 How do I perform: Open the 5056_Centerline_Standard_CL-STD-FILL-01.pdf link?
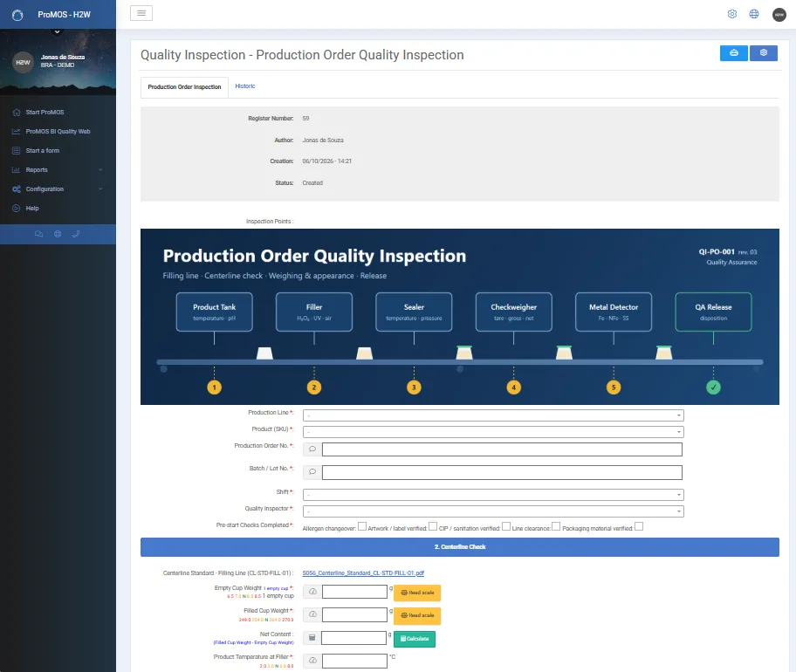coord(363,573)
